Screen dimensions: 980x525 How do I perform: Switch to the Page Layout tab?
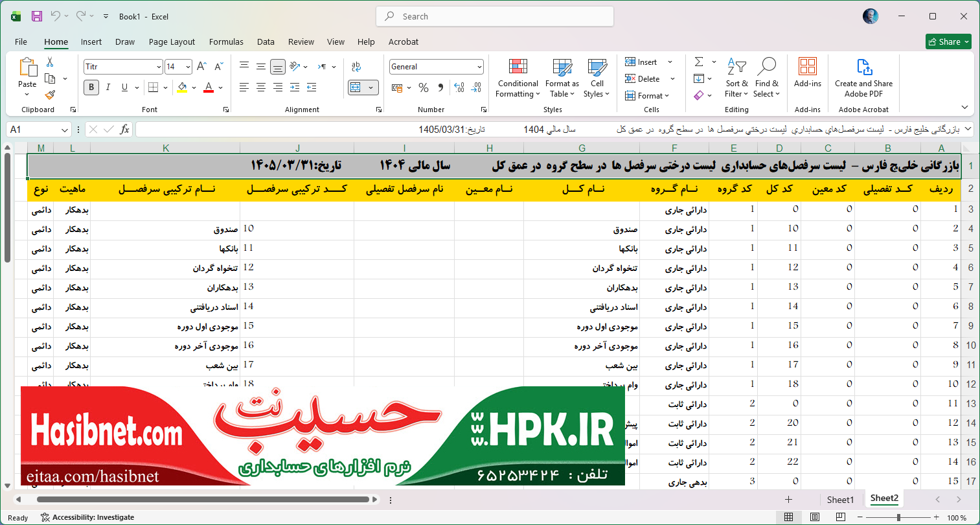[172, 41]
